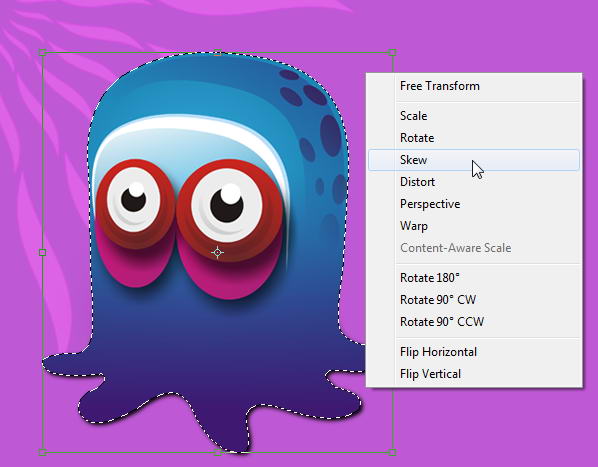Screen dimensions: 598x467
Task: Choose the Warp transform option
Action: 473,226
